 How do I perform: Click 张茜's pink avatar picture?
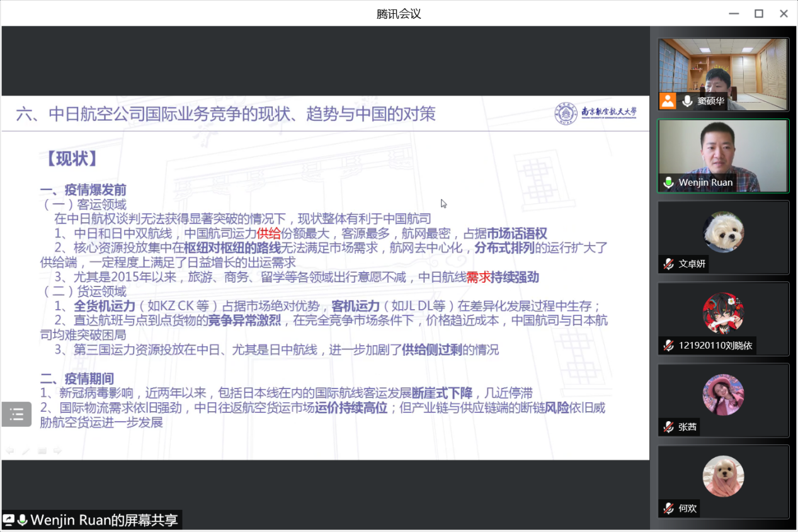[723, 395]
